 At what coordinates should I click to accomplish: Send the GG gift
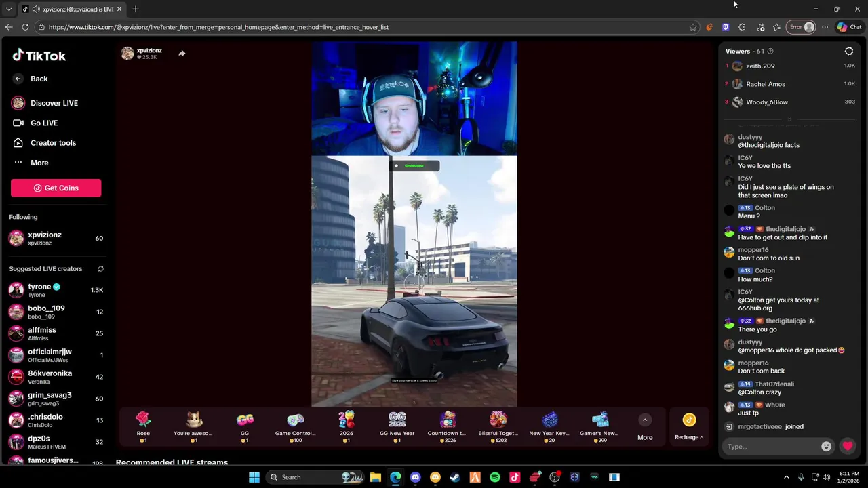pyautogui.click(x=245, y=426)
